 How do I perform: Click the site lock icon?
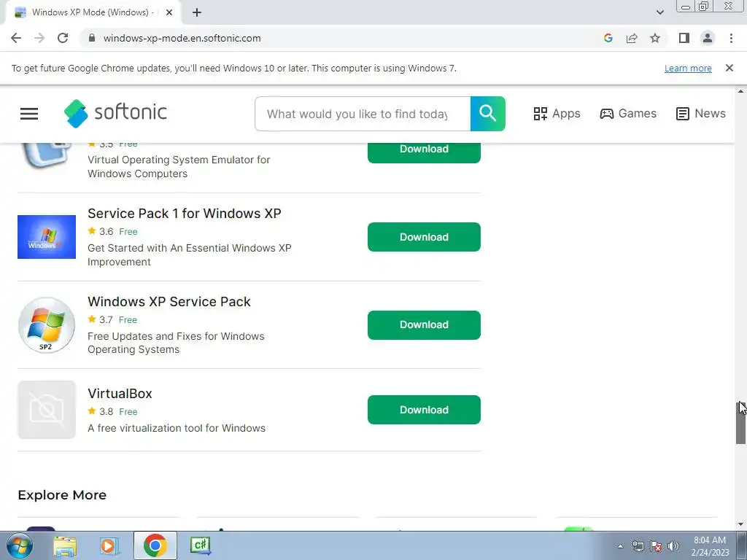coord(92,38)
